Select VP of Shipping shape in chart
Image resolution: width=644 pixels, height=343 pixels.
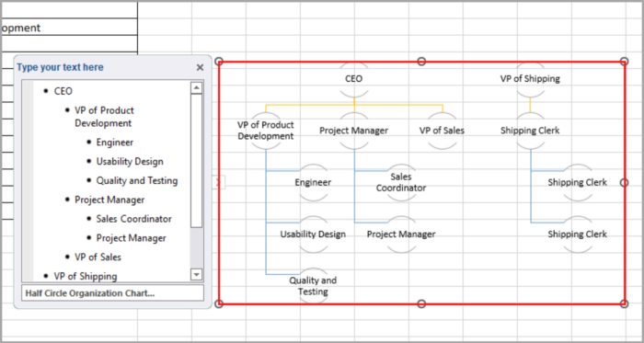pos(530,79)
